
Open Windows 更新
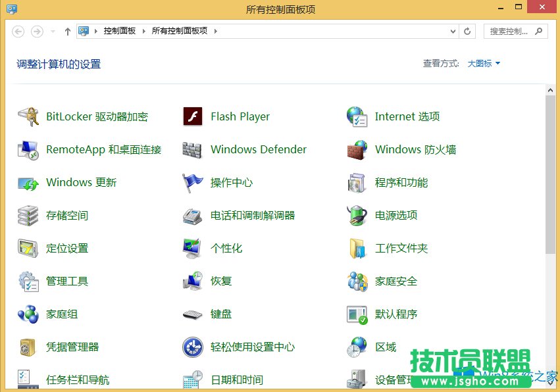(80, 182)
